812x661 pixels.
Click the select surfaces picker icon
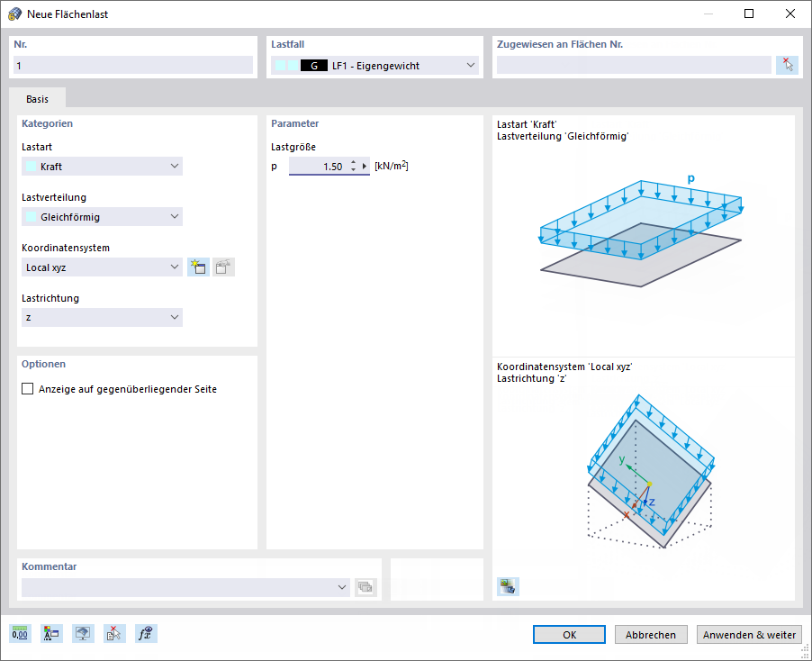click(787, 65)
